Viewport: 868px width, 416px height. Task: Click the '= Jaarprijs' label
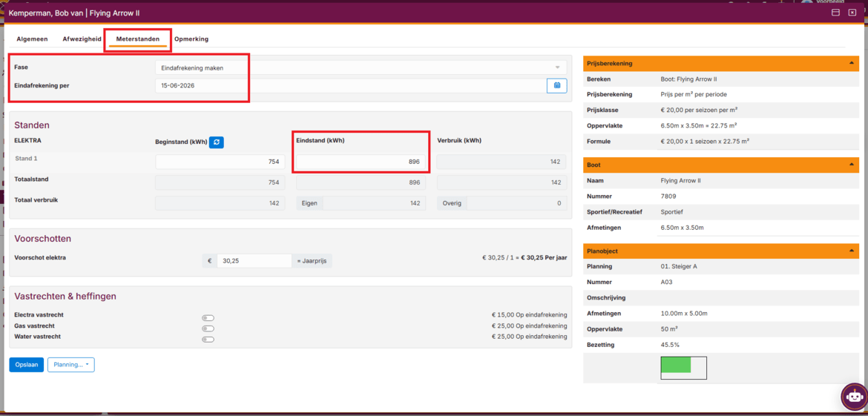[312, 260]
